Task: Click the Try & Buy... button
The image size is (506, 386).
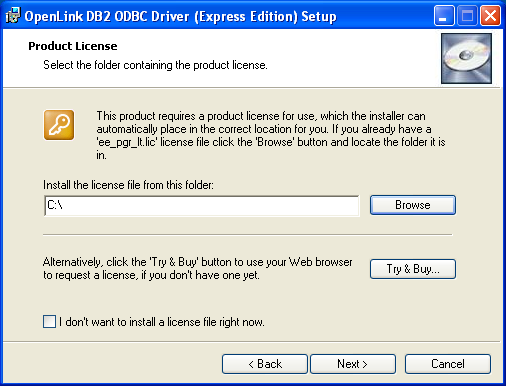Action: 413,269
